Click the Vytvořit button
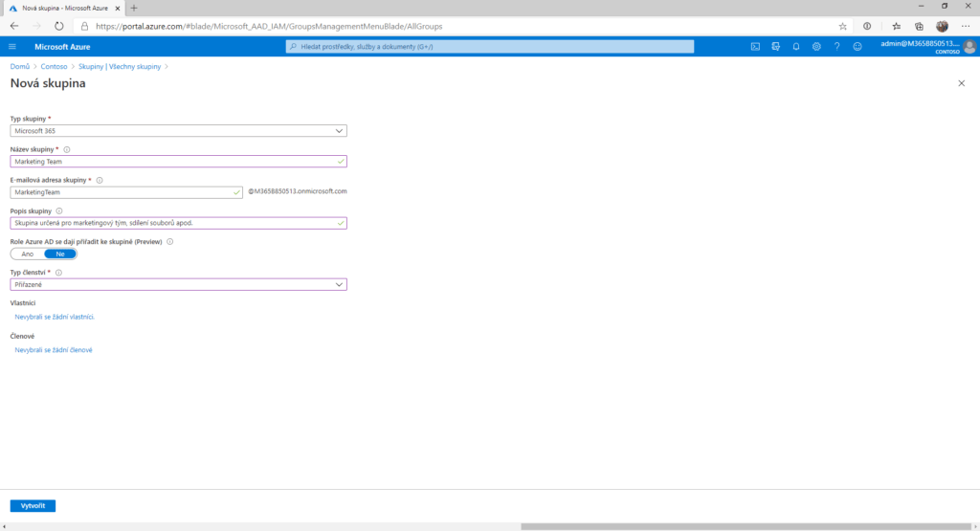980x531 pixels. coord(33,505)
